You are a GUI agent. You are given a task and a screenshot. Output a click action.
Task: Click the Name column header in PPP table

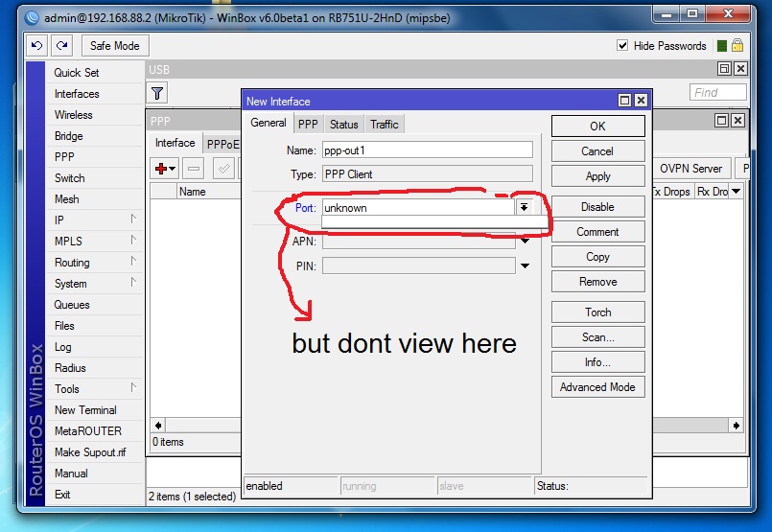209,192
